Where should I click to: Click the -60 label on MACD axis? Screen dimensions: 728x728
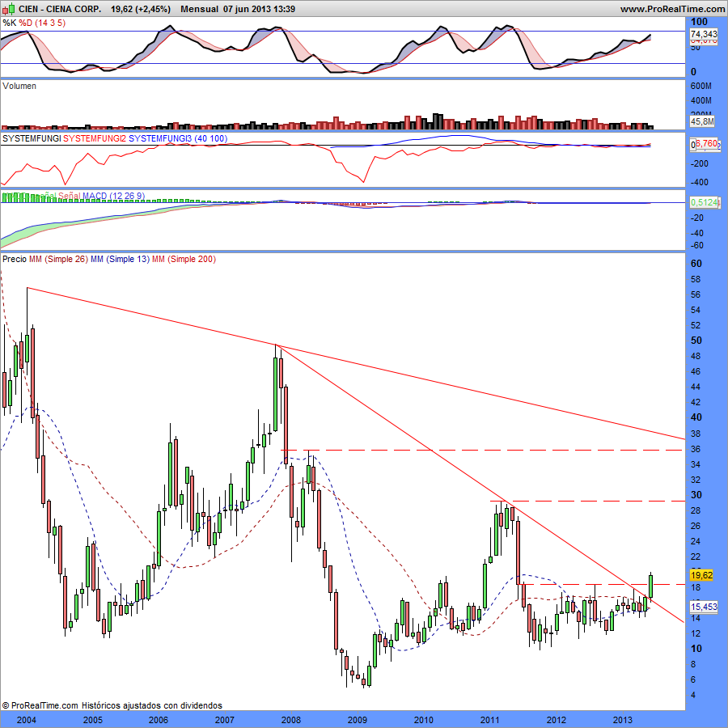tap(697, 246)
